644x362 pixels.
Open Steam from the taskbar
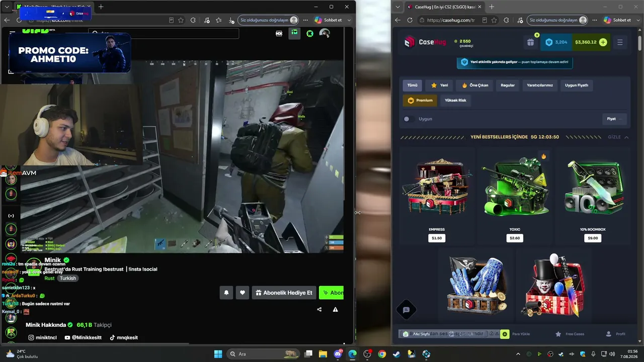(x=396, y=354)
